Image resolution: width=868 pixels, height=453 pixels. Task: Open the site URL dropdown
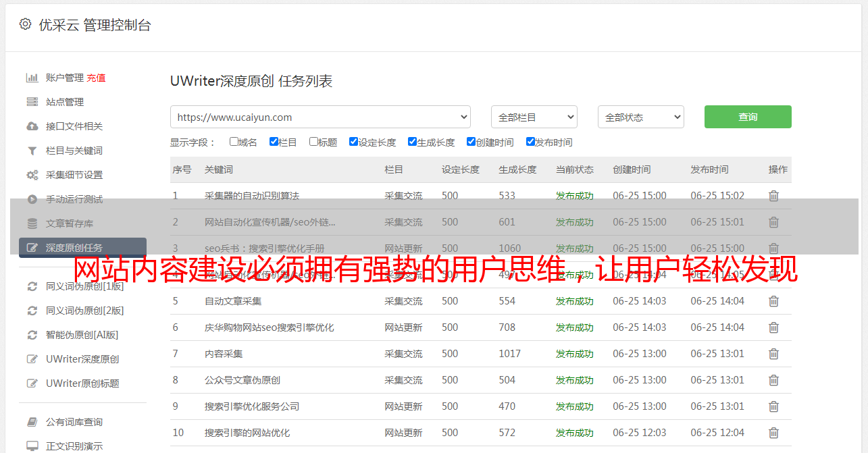point(320,117)
